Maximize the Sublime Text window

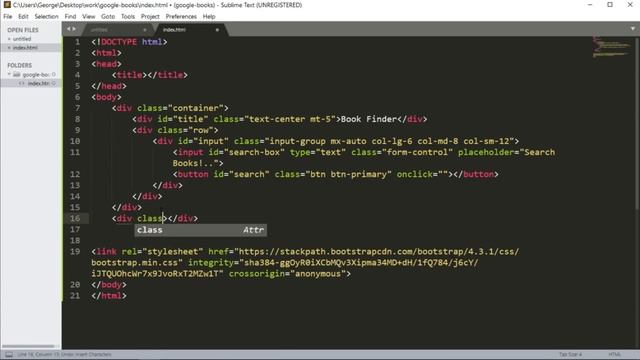click(x=610, y=5)
